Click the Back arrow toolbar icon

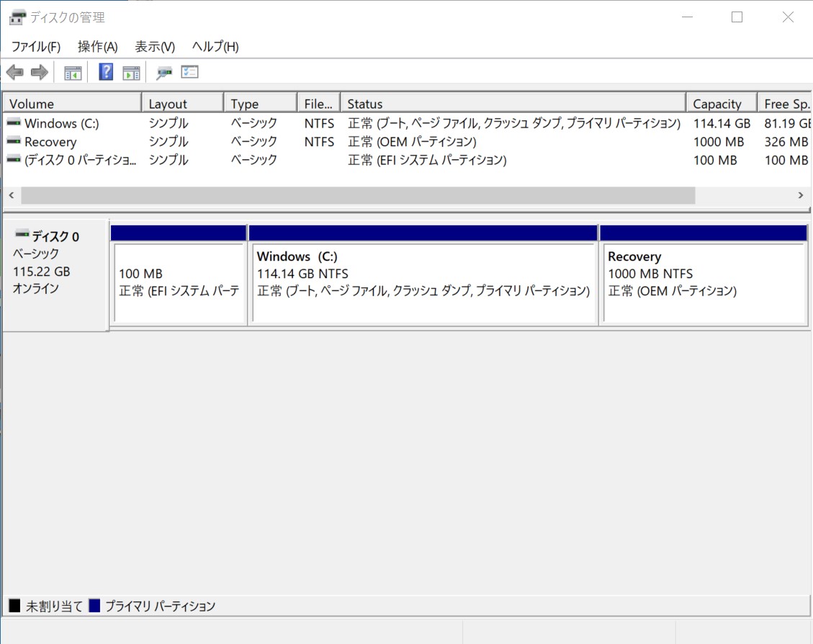click(x=15, y=72)
